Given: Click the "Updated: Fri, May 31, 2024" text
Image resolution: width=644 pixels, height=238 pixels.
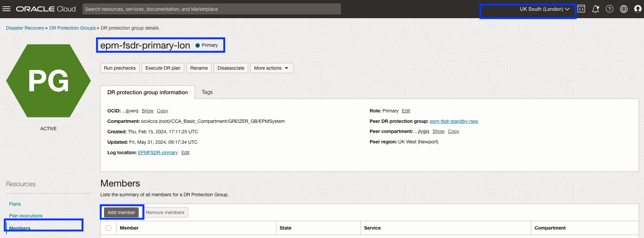Looking at the screenshot, I should click(x=152, y=142).
